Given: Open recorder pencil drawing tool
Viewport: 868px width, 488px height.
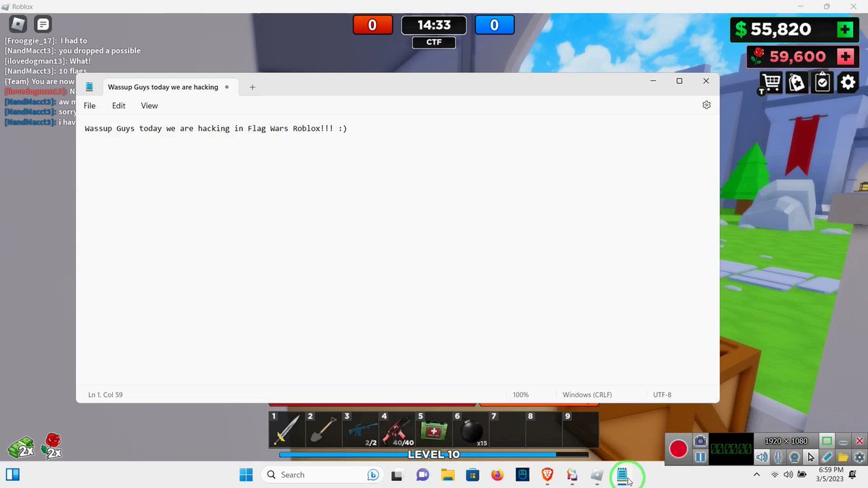Looking at the screenshot, I should [x=827, y=457].
